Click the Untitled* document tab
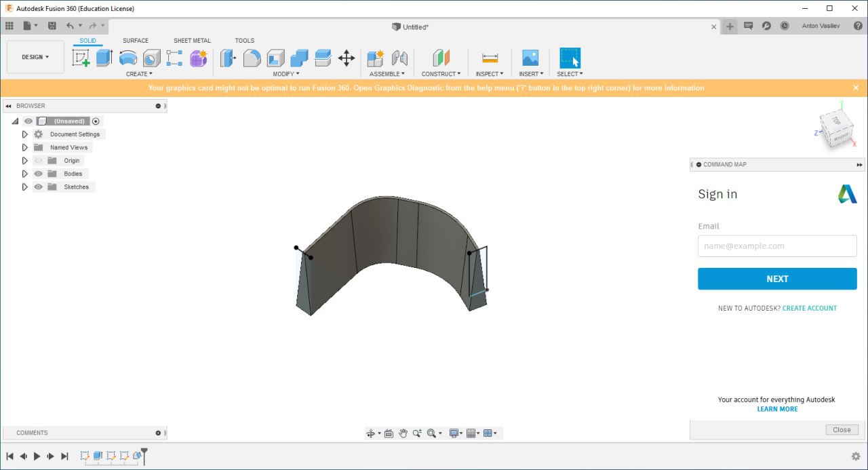Screen dimensions: 868x470 pyautogui.click(x=410, y=26)
